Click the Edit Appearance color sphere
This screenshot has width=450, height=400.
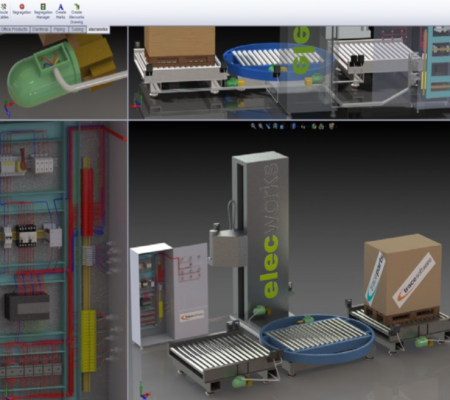[x=314, y=126]
